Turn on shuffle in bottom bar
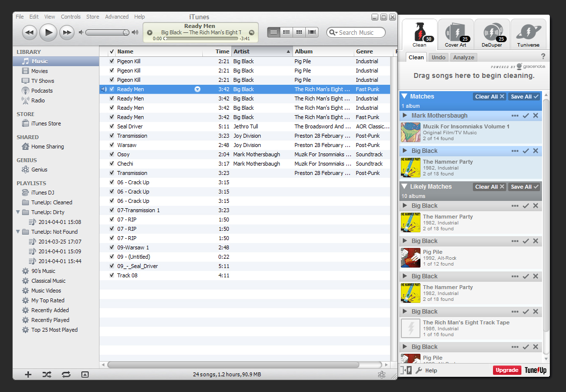The image size is (566, 392). coord(47,375)
